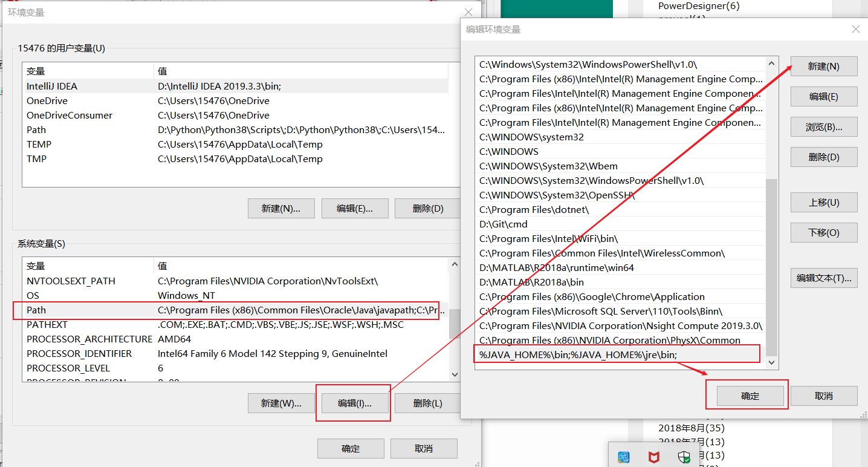
Task: Click the 下移(O) move down button
Action: coord(824,233)
